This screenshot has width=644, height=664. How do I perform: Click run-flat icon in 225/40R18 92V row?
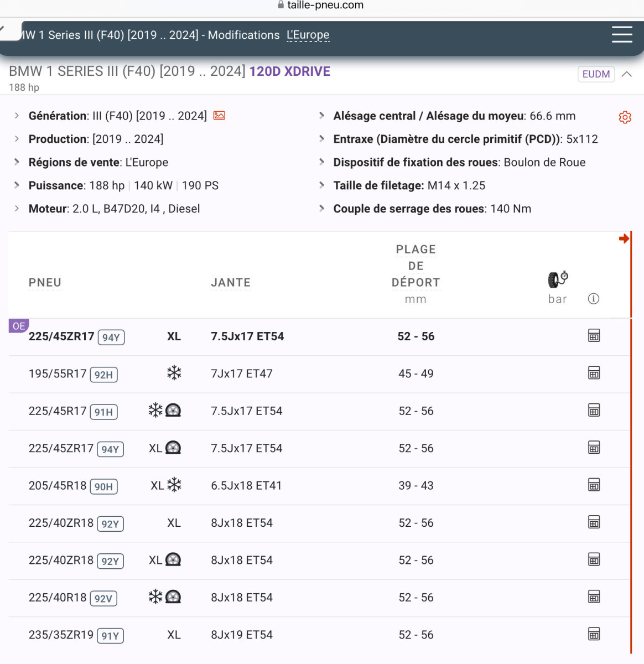[173, 596]
